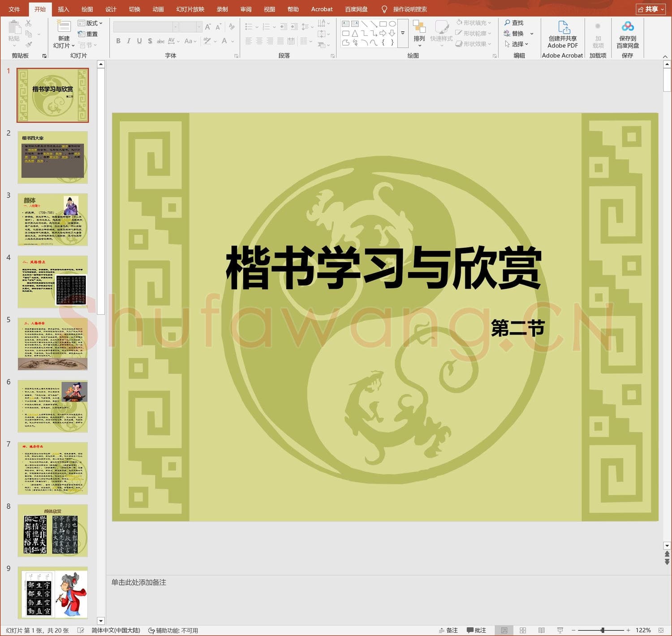Toggle Strikethrough (abc) formatting

click(160, 41)
